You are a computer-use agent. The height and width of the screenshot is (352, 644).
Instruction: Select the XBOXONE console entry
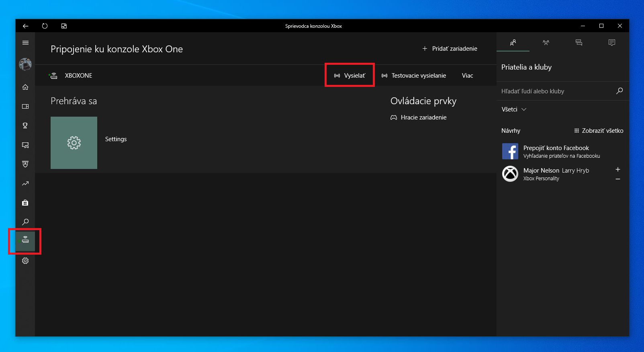click(x=71, y=76)
